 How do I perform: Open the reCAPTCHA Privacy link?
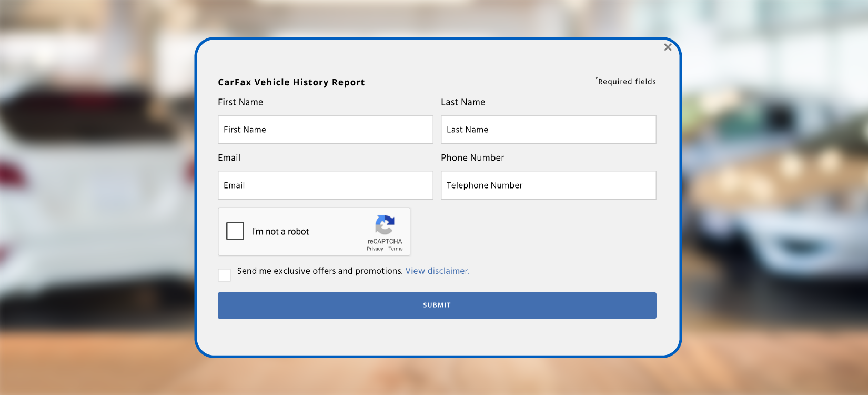pos(375,249)
